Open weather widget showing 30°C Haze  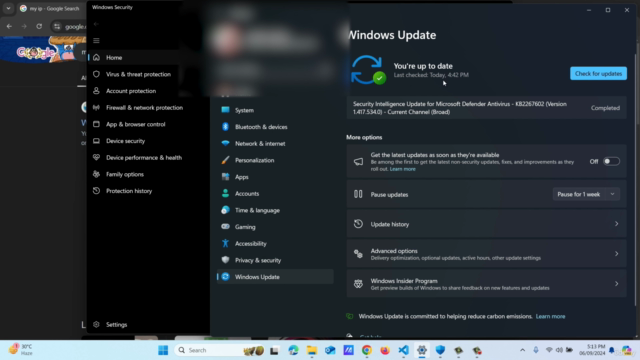pyautogui.click(x=20, y=350)
